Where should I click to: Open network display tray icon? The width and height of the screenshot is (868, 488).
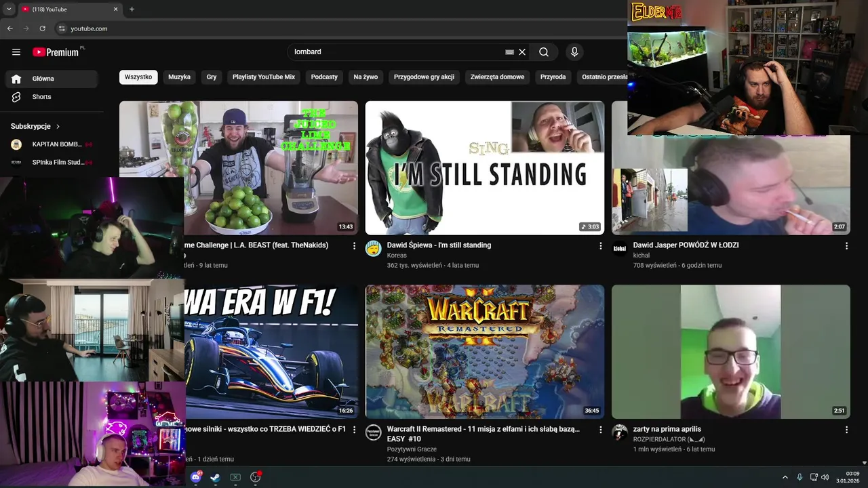[814, 477]
